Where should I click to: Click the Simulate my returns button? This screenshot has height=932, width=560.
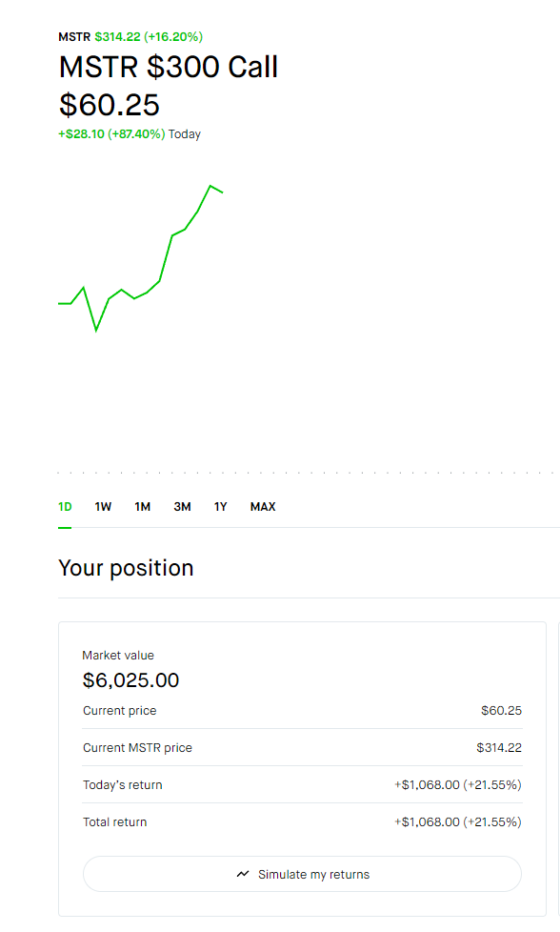302,874
